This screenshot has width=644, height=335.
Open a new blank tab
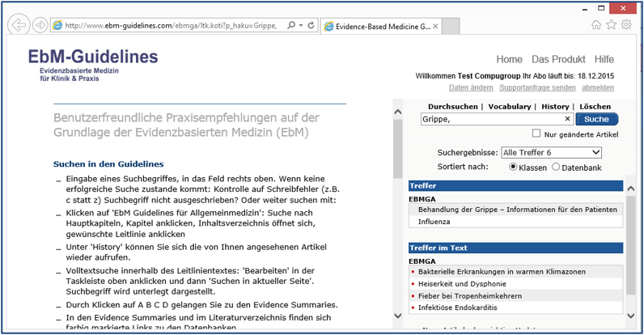[450, 26]
